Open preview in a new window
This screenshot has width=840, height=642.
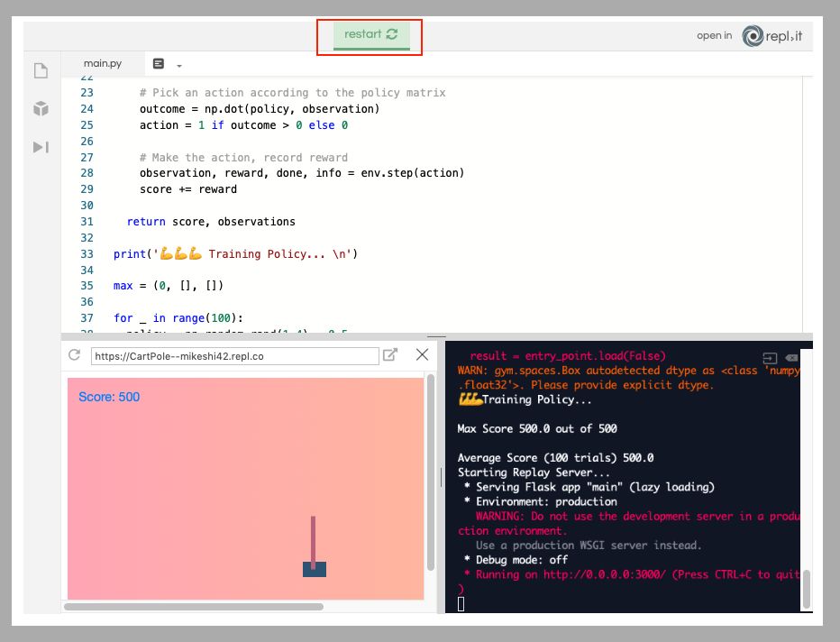click(390, 355)
